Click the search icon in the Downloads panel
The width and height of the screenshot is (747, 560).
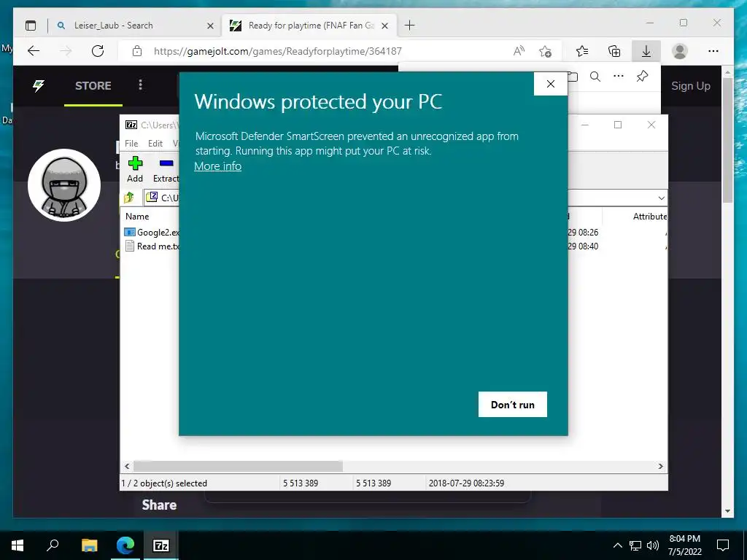595,76
